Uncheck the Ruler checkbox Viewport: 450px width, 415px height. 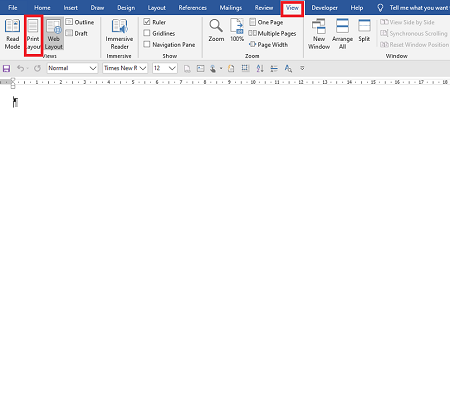click(147, 22)
